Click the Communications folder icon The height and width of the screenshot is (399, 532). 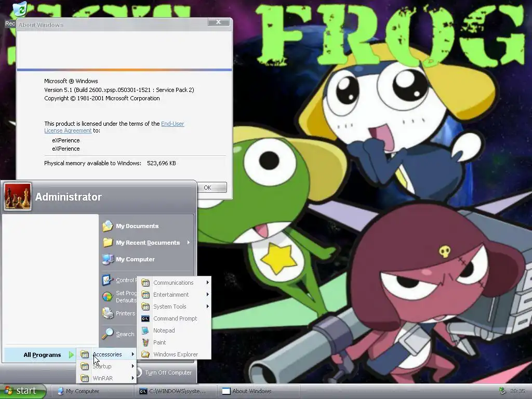(145, 283)
